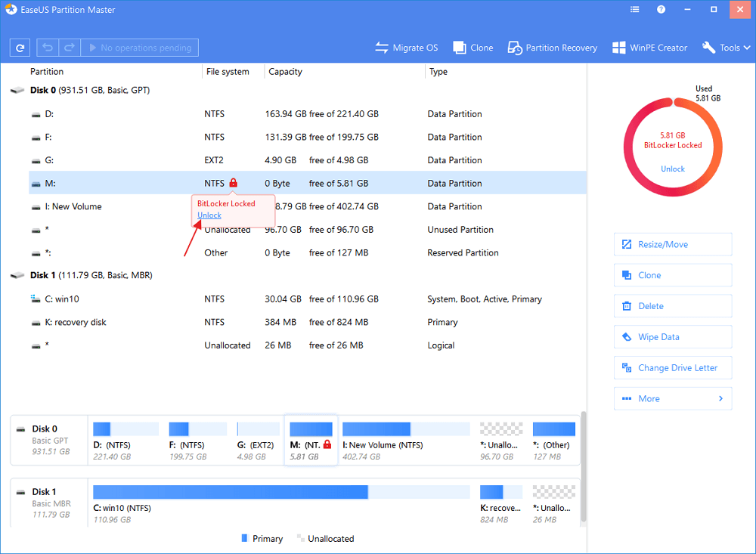Select the 127 MB Reserved Partition row
The width and height of the screenshot is (756, 554).
308,252
